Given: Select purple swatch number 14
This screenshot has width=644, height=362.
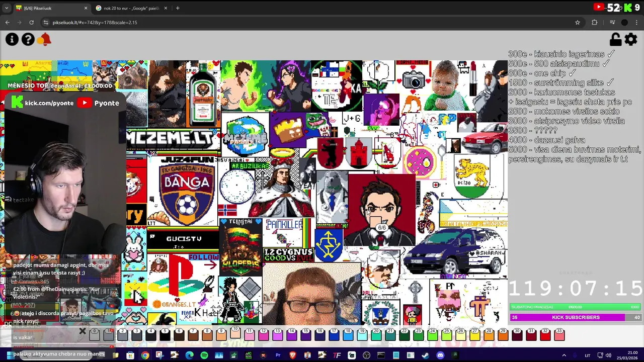Looking at the screenshot, I should [291, 335].
